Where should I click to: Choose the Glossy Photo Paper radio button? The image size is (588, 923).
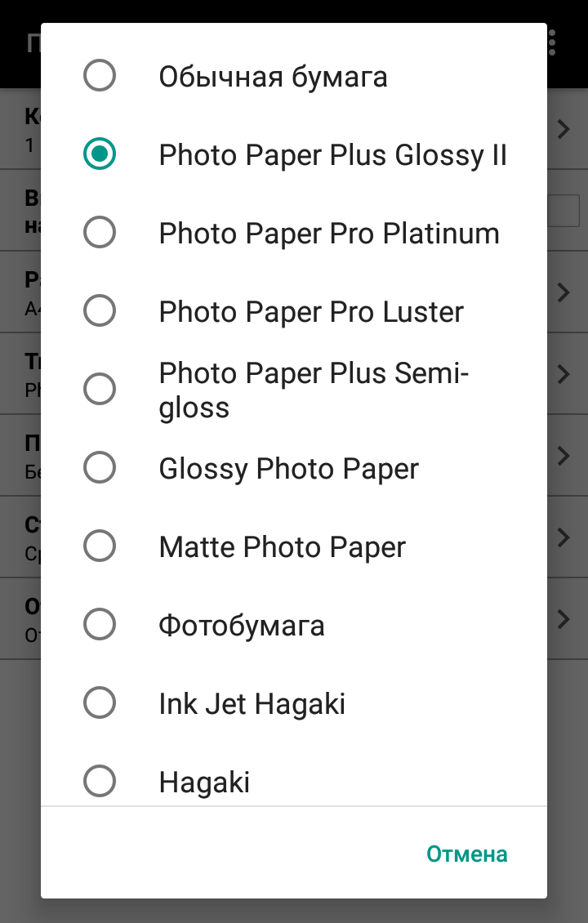[x=100, y=468]
